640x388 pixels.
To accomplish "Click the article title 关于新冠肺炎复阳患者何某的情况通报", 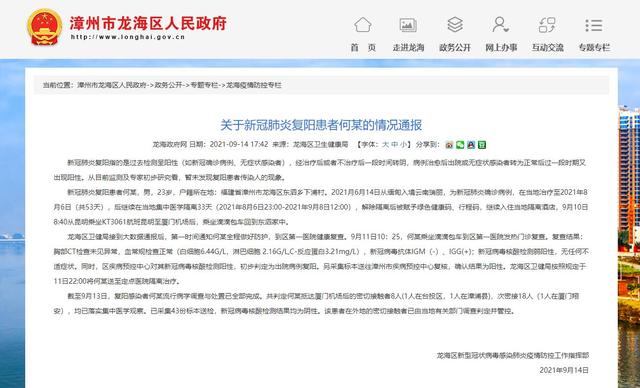I will pos(321,125).
